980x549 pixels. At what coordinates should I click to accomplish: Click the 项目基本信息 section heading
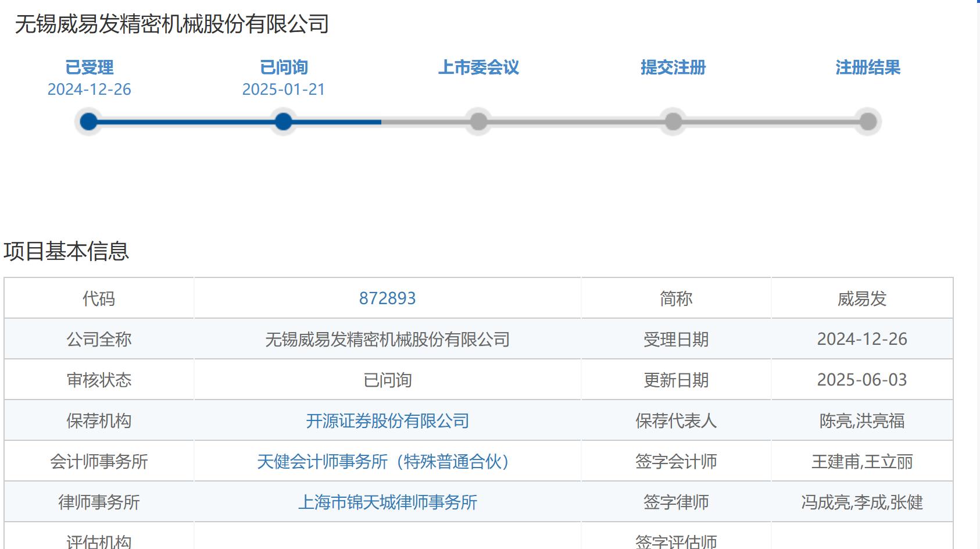pos(66,251)
